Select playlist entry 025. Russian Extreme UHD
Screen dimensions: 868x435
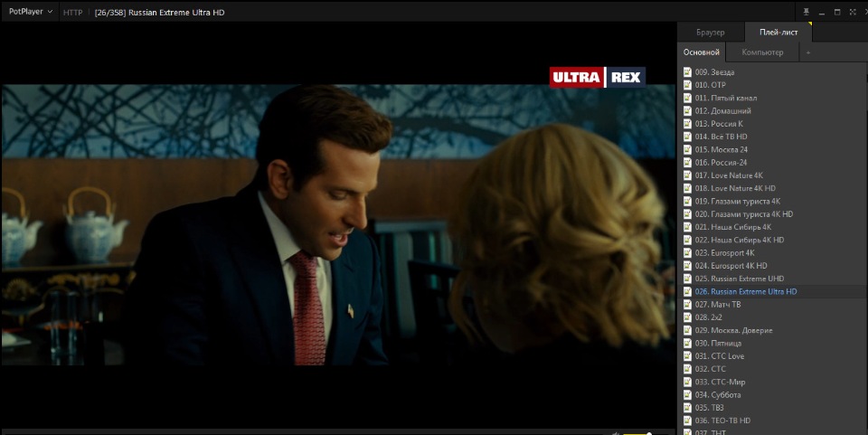click(772, 279)
